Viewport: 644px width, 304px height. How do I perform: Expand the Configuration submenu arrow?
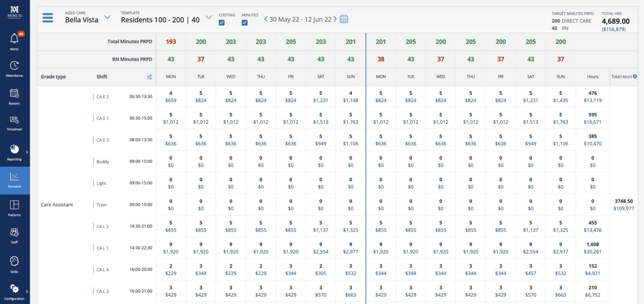coord(27,291)
